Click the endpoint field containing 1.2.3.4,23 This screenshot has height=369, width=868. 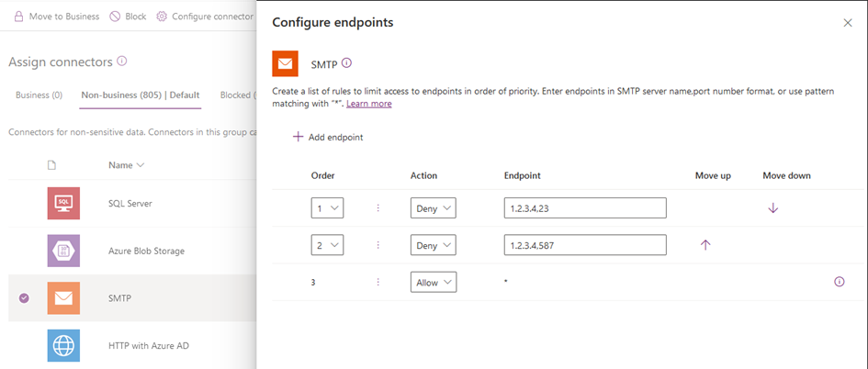(x=584, y=208)
